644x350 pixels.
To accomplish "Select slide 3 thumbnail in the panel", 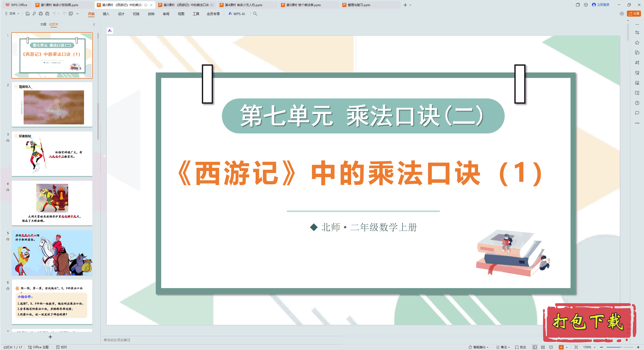I will click(52, 154).
